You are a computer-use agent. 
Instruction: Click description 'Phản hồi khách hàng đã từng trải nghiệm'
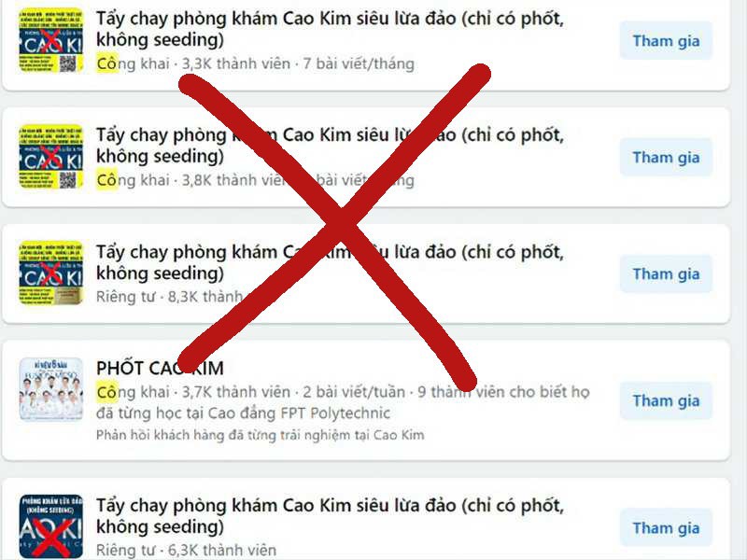(x=261, y=435)
